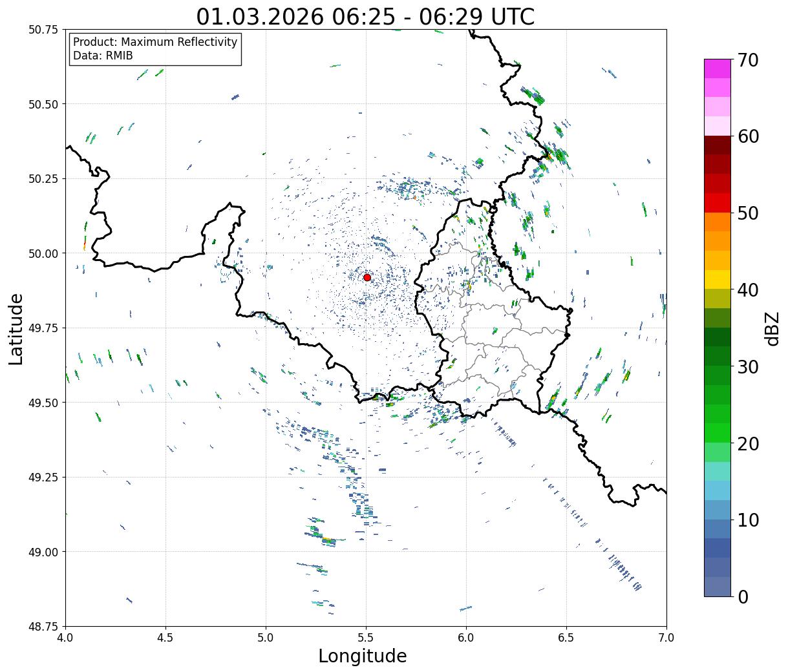Click the latitude tick label 50.00
The height and width of the screenshot is (672, 788).
tap(43, 253)
